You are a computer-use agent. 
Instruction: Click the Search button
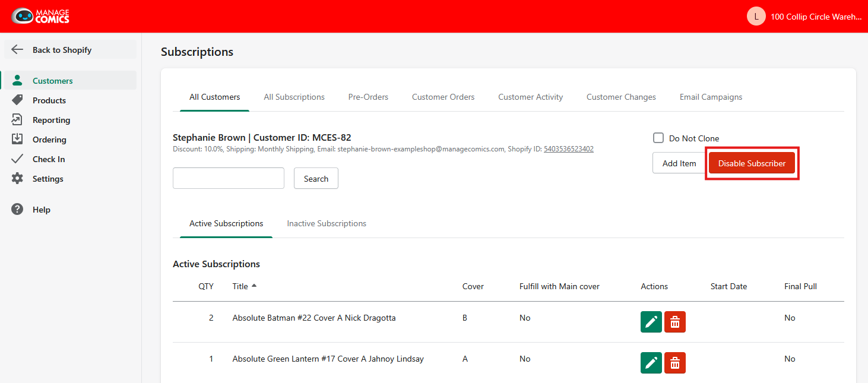click(x=316, y=178)
